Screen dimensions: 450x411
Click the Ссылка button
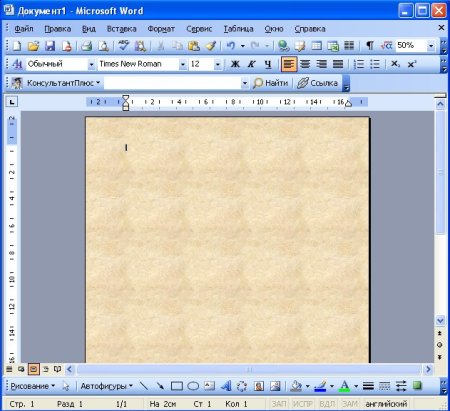pyautogui.click(x=317, y=83)
